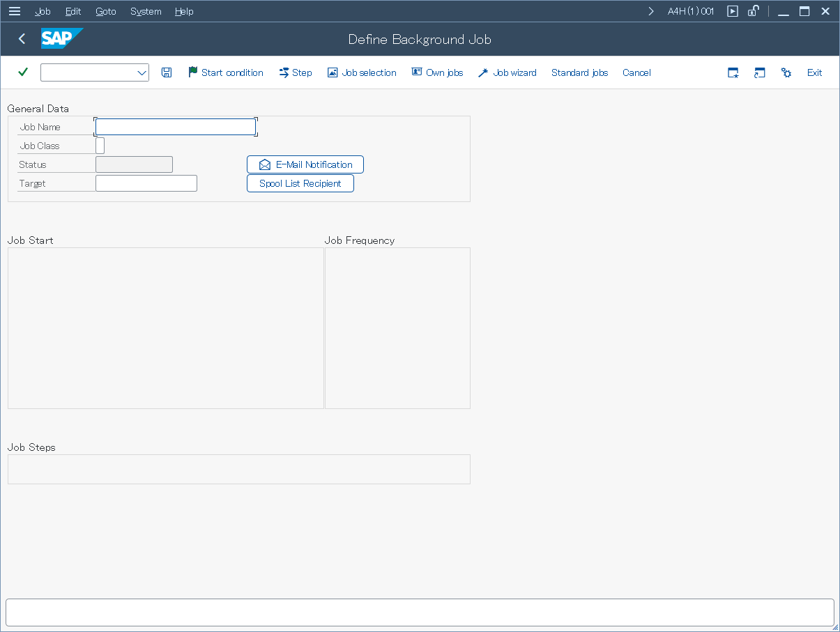Click into the Job Name input field
This screenshot has height=632, width=840.
176,127
